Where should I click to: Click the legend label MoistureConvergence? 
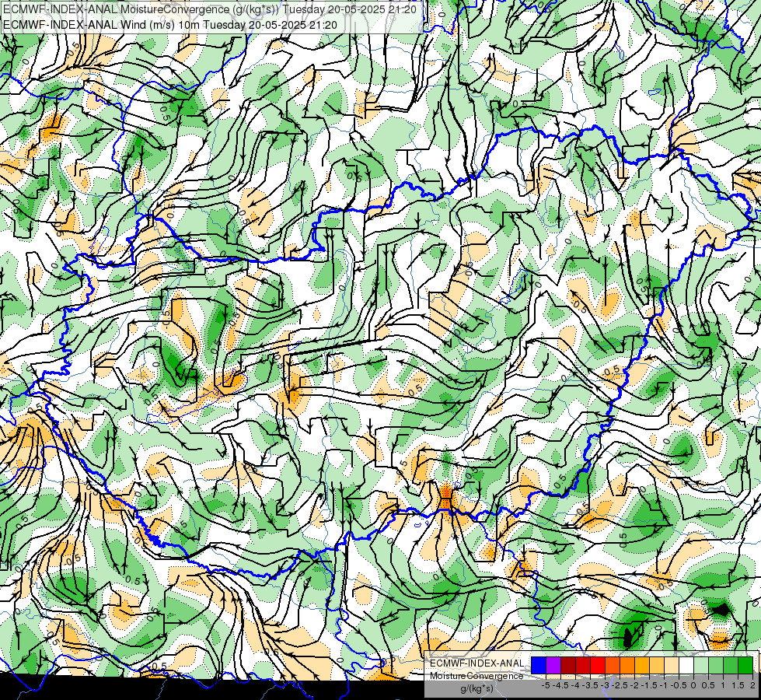point(476,676)
